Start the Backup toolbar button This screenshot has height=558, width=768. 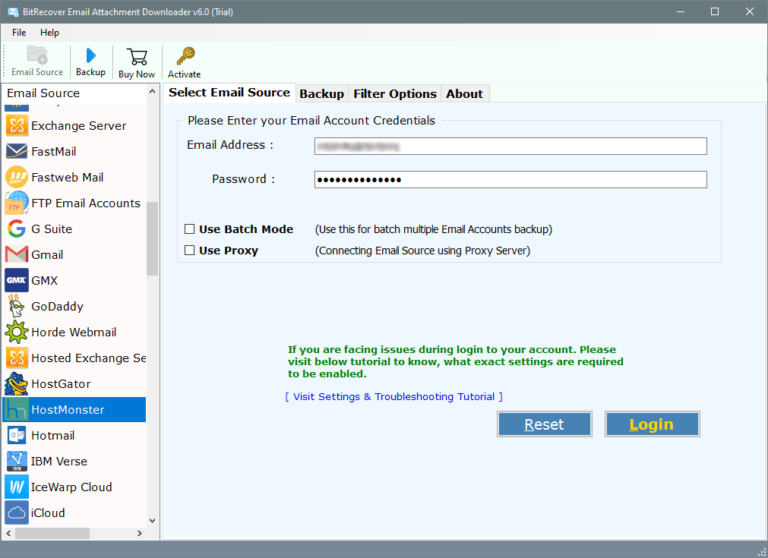point(91,61)
